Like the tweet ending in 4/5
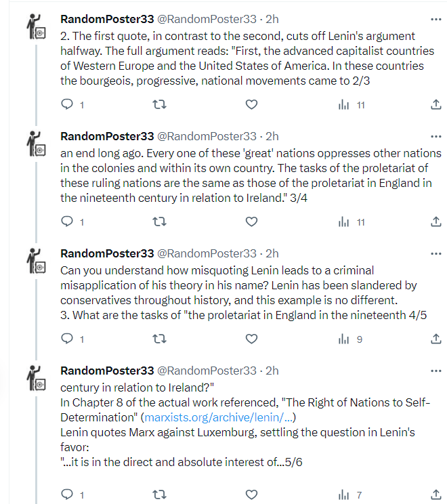This screenshot has width=447, height=504. coord(251,339)
